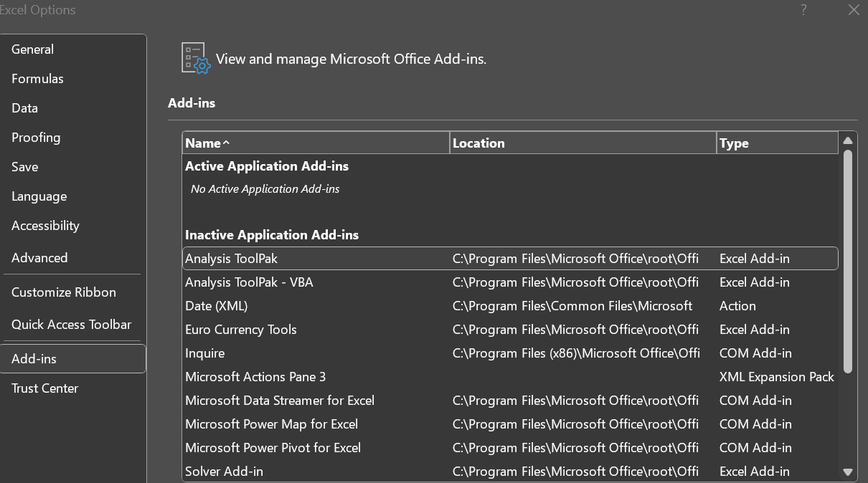Click the list scrollbar up arrow
The width and height of the screenshot is (868, 483).
point(848,140)
